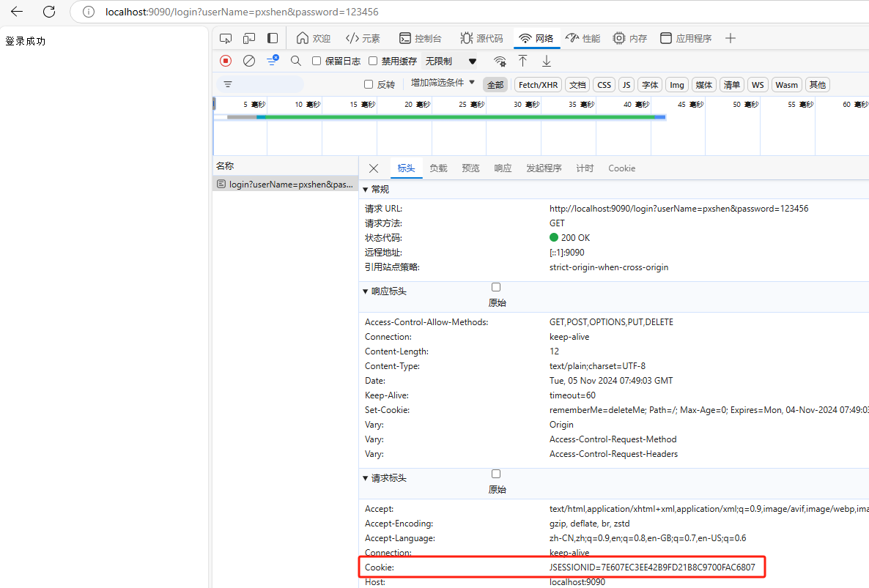Switch to the 预览 details tab
The image size is (869, 588).
(x=470, y=168)
